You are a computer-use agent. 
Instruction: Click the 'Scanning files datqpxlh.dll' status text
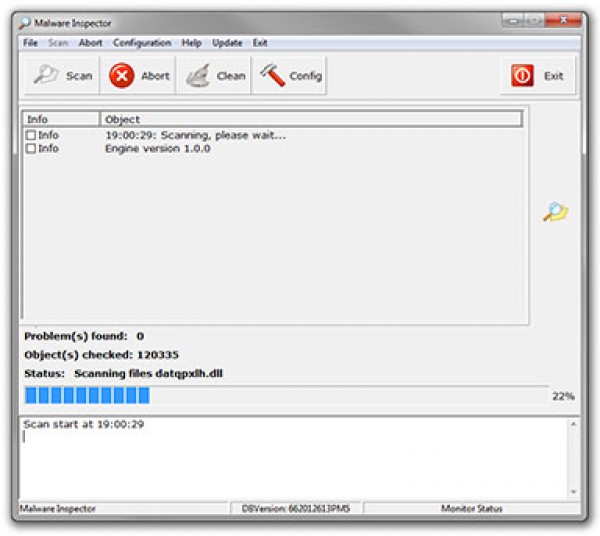[x=148, y=373]
